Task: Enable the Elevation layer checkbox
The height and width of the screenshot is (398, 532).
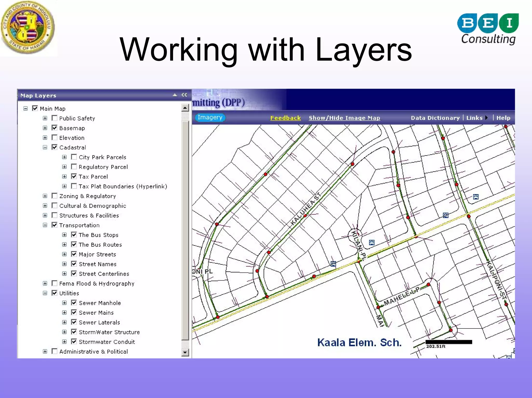Action: click(x=55, y=138)
